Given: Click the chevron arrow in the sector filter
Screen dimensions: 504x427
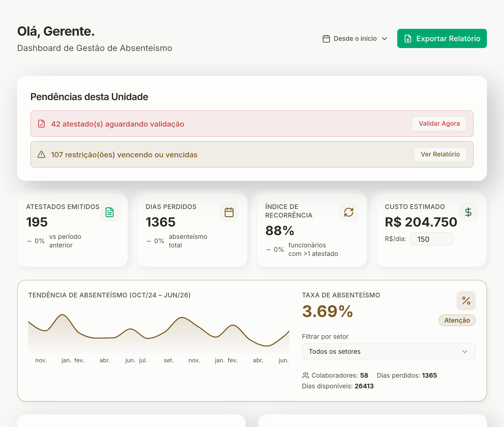Looking at the screenshot, I should pyautogui.click(x=464, y=351).
